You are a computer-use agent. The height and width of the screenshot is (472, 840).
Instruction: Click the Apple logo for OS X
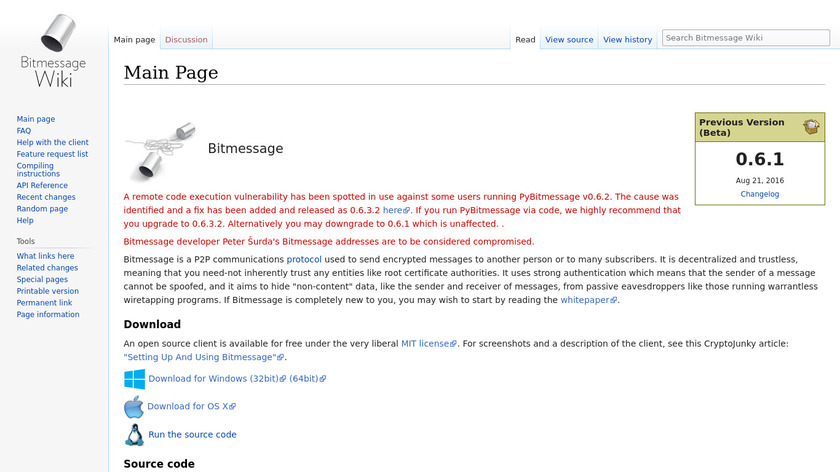point(134,407)
